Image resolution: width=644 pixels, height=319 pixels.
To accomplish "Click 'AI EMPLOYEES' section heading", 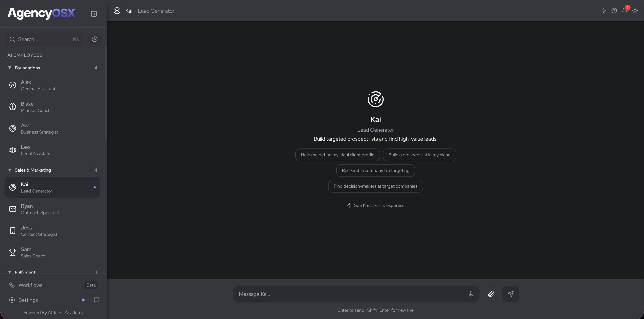I will [x=25, y=55].
